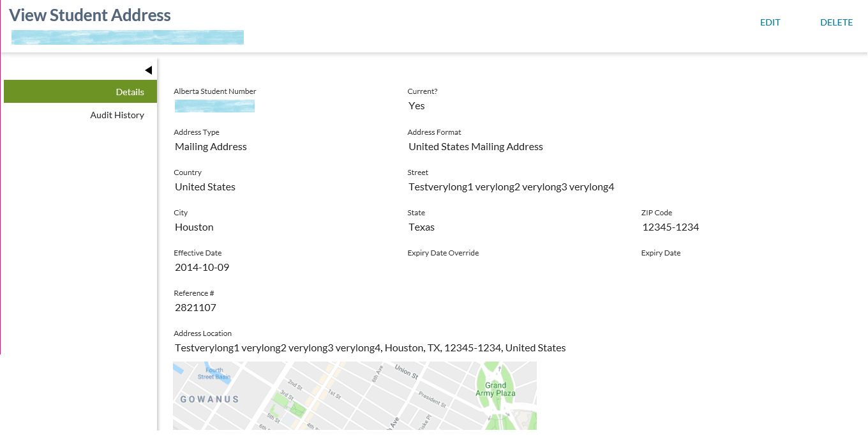This screenshot has width=868, height=435.
Task: Click the Reference number 2821107
Action: (x=195, y=308)
